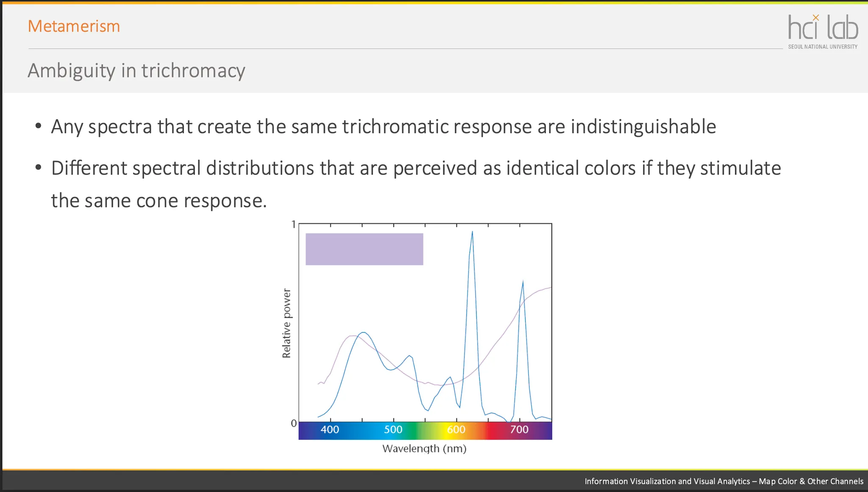Click the Seoul National University text
Image resolution: width=868 pixels, height=492 pixels.
point(823,47)
